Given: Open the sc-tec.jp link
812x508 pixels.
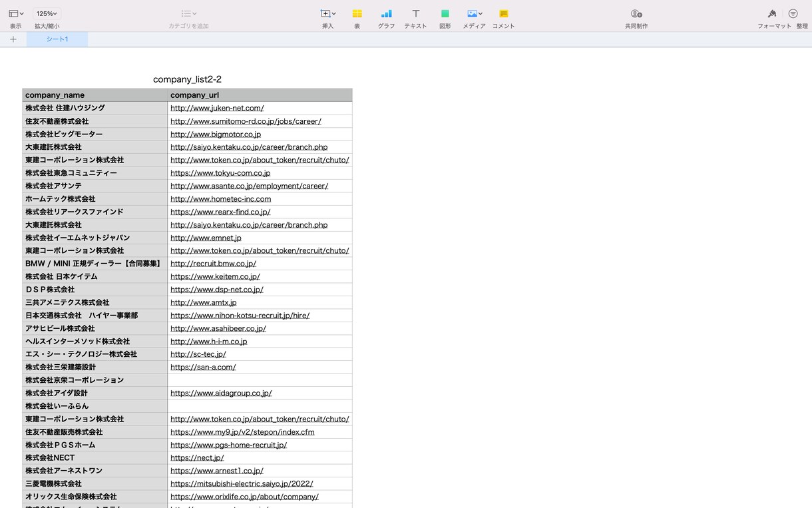Looking at the screenshot, I should pos(198,354).
